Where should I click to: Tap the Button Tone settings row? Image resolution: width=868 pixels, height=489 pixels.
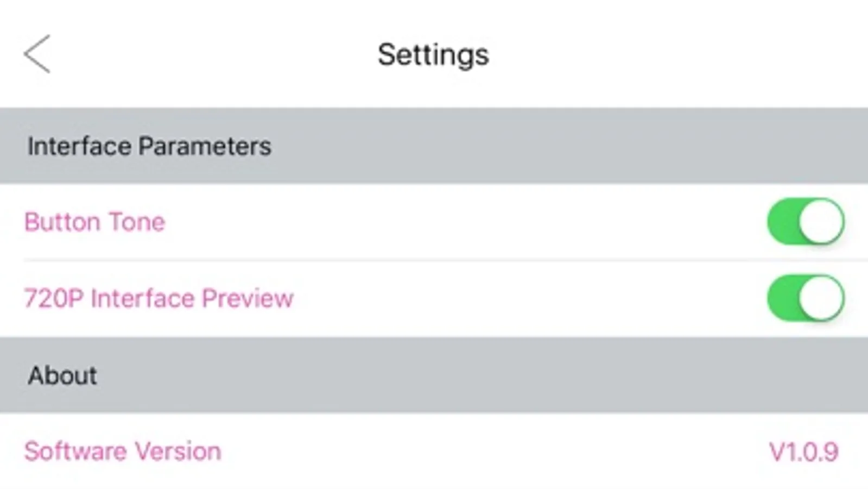click(434, 222)
